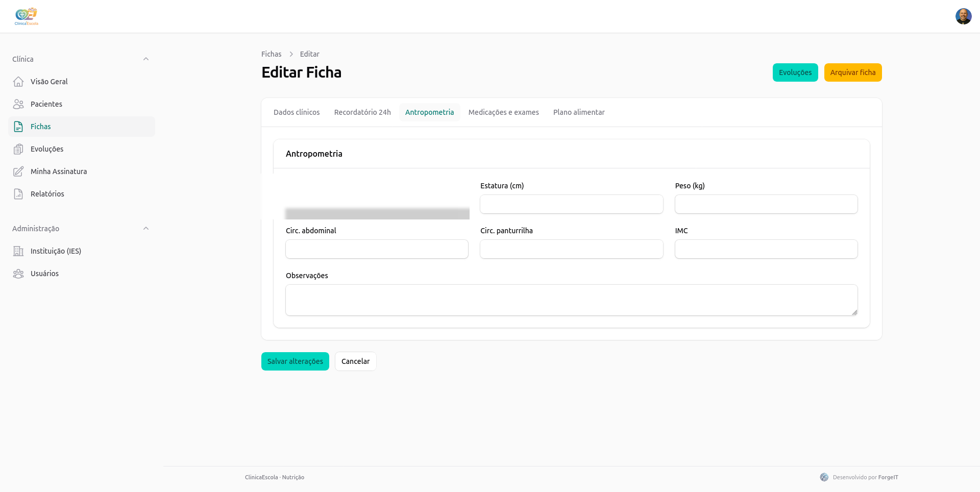Click the Pacientes people icon
The width and height of the screenshot is (980, 492).
[18, 104]
